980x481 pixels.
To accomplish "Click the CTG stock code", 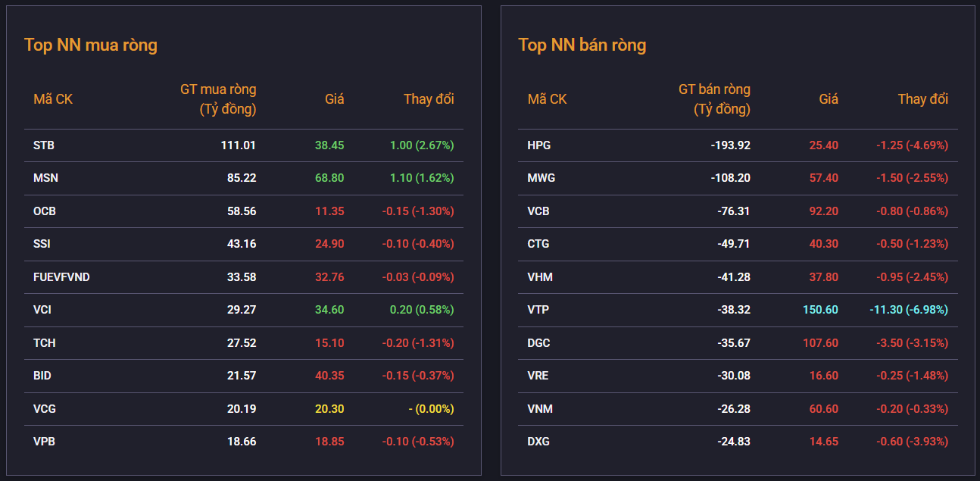I will point(538,244).
